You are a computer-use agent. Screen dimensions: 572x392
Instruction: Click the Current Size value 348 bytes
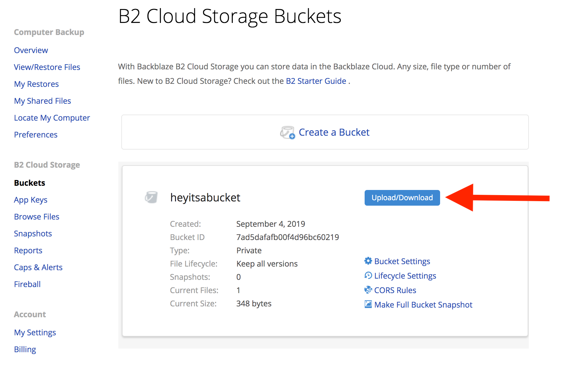tap(254, 304)
